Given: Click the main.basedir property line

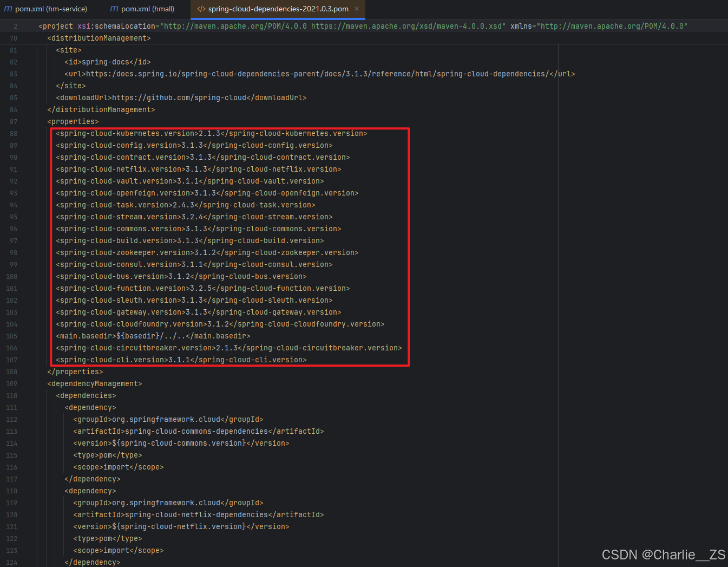Looking at the screenshot, I should [153, 336].
